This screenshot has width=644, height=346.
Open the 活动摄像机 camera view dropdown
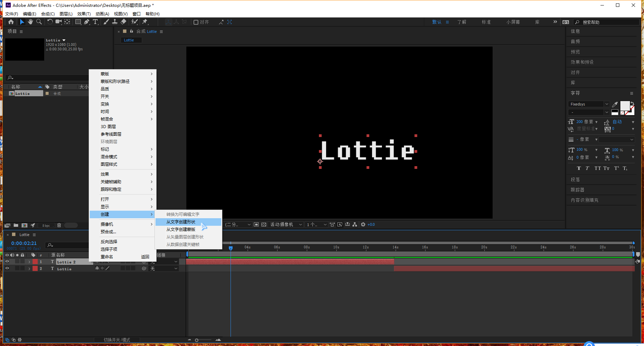pos(286,225)
